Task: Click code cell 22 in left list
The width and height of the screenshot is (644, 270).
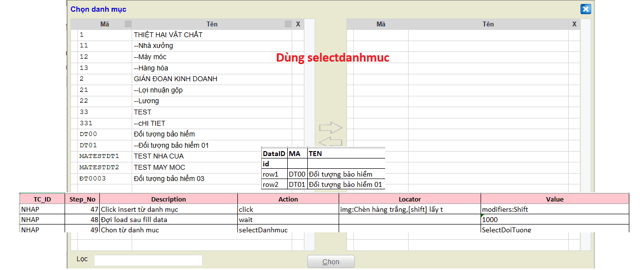Action: coord(105,101)
